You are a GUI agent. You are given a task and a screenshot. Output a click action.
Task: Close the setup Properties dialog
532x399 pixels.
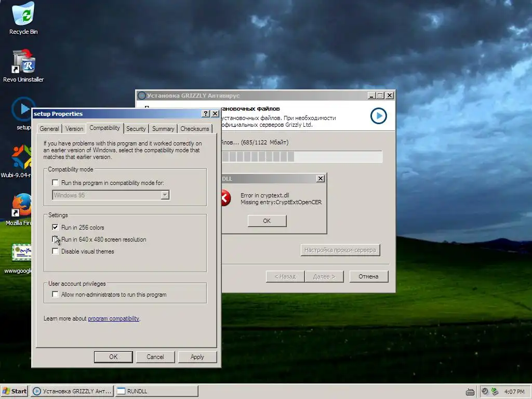[215, 114]
